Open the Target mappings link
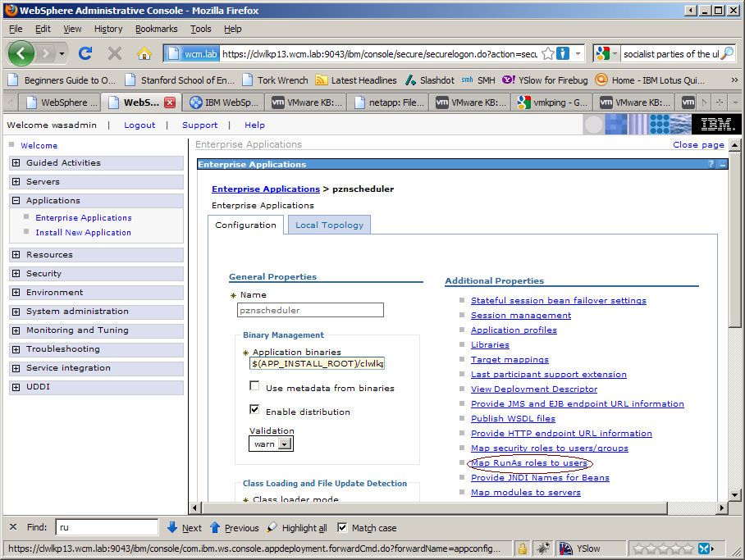 [x=510, y=360]
